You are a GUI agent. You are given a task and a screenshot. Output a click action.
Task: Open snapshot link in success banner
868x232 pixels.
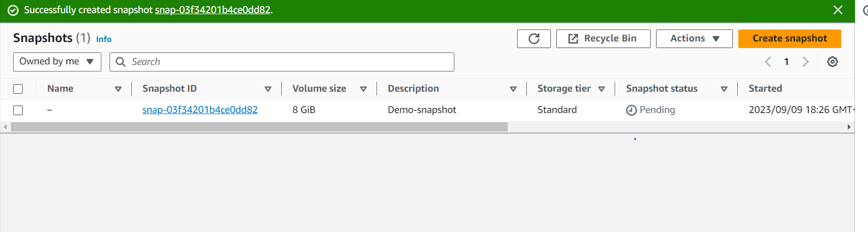click(x=213, y=10)
